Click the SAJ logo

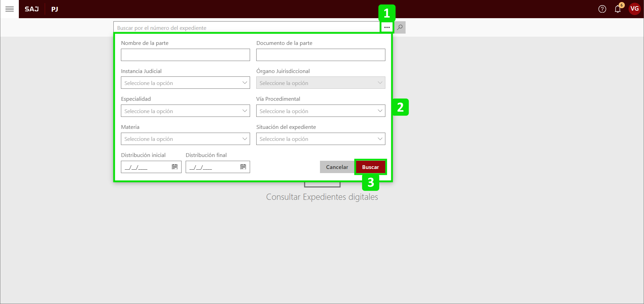tap(32, 9)
